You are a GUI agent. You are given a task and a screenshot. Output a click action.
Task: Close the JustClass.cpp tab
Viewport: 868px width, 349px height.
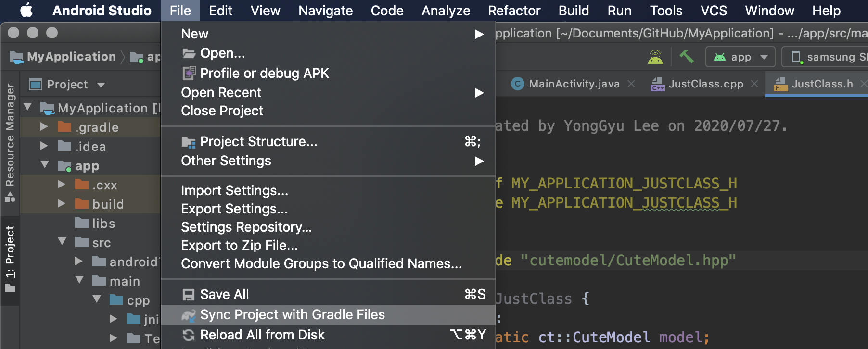pos(754,84)
